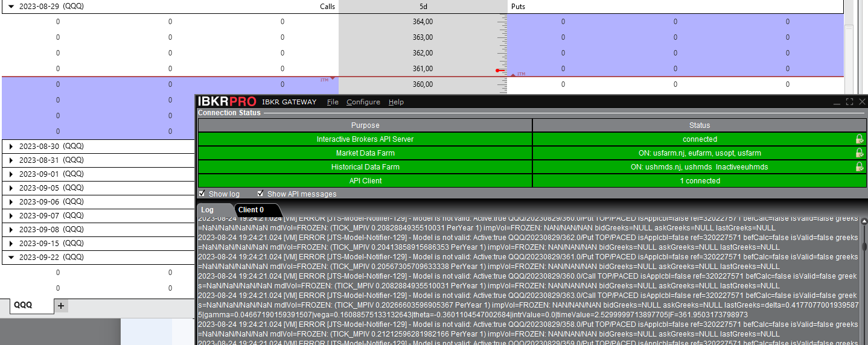The width and height of the screenshot is (868, 345).
Task: Expand the 2023-09-15 (QQQ) expiry row
Action: 11,244
